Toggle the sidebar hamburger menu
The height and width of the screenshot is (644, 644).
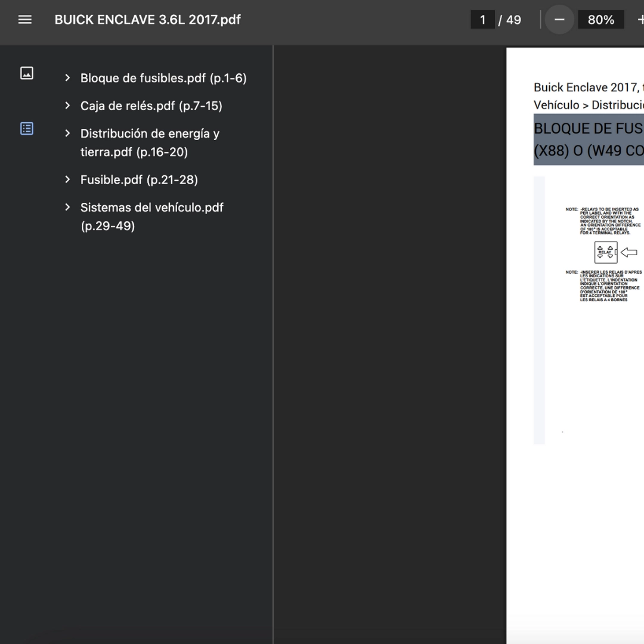pos(25,20)
